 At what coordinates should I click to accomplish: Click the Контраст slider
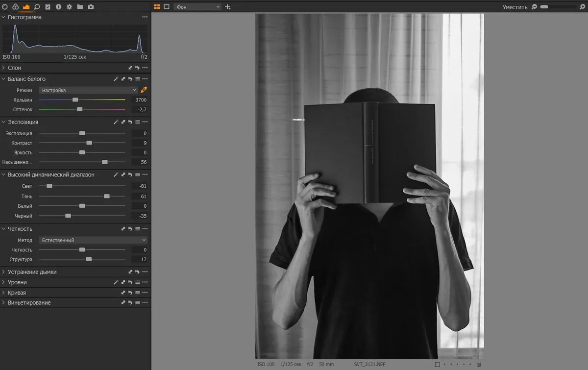coord(82,143)
